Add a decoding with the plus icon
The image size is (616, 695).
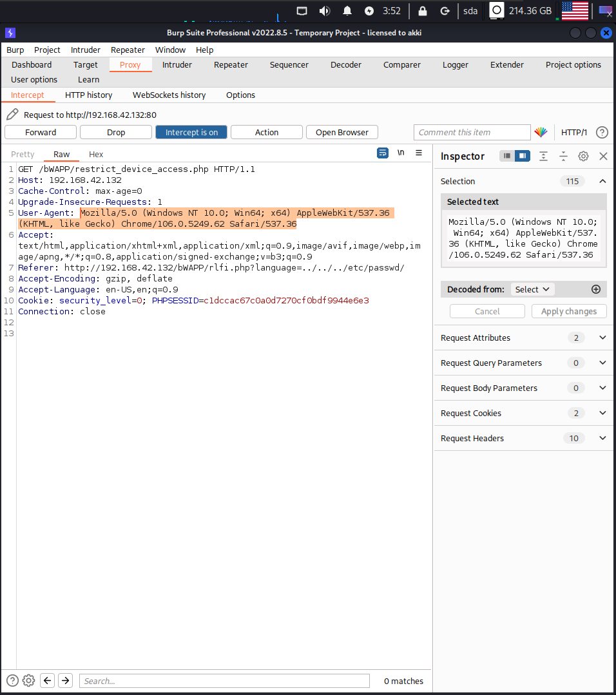(595, 289)
